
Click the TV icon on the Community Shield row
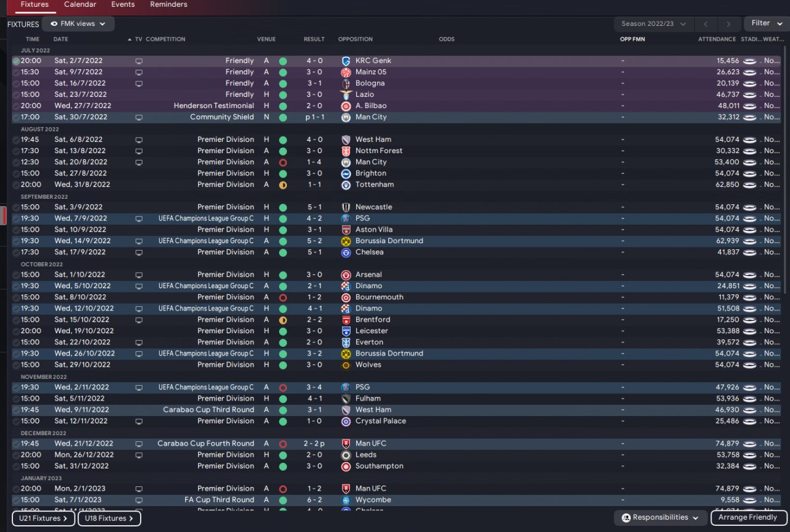[x=139, y=117]
